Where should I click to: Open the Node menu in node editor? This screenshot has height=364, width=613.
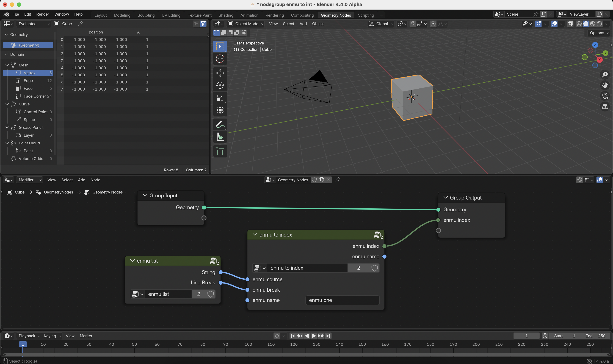click(95, 180)
